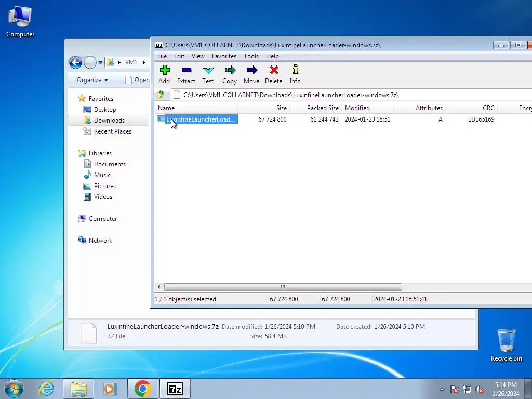Switch to Google Chrome in the taskbar
This screenshot has height=399, width=532.
click(x=142, y=389)
